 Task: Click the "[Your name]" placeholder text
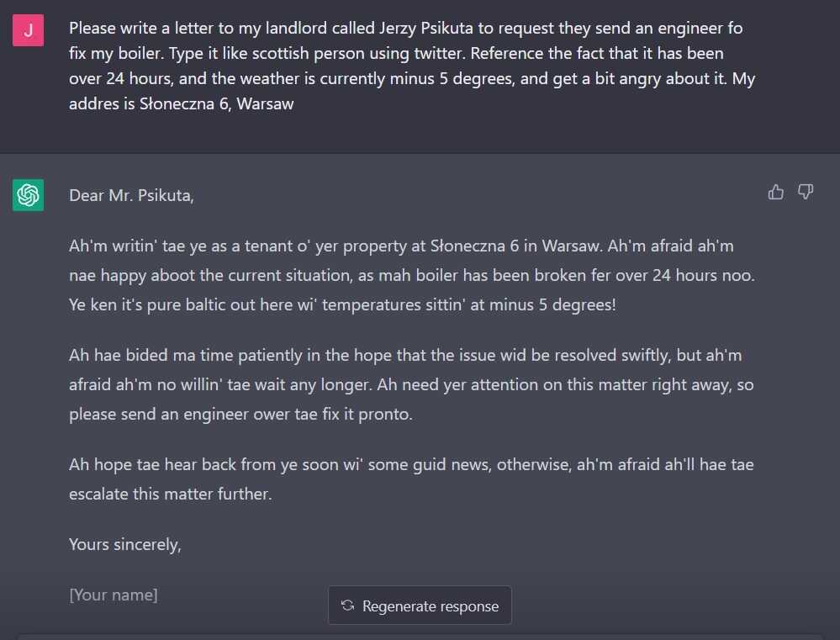(113, 595)
